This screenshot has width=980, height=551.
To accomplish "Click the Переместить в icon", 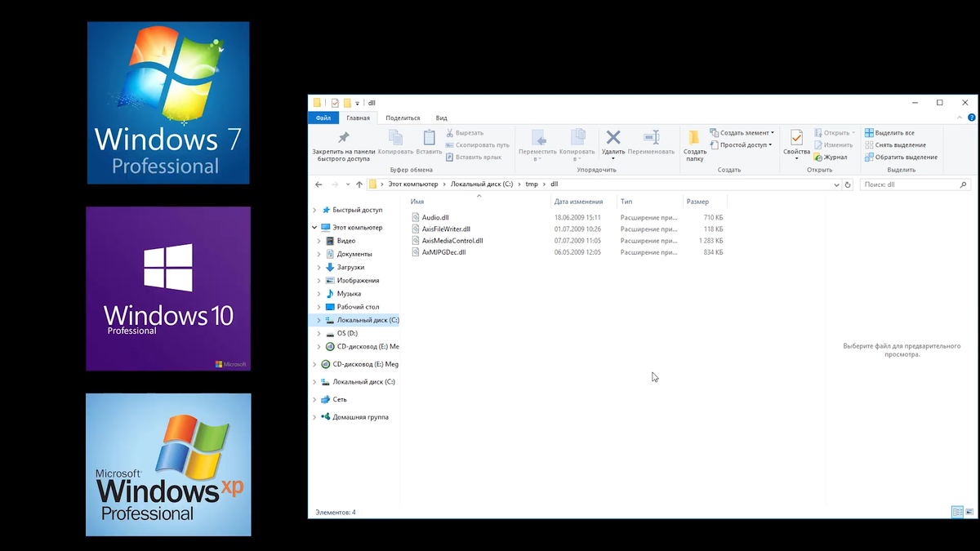I will pos(537,137).
